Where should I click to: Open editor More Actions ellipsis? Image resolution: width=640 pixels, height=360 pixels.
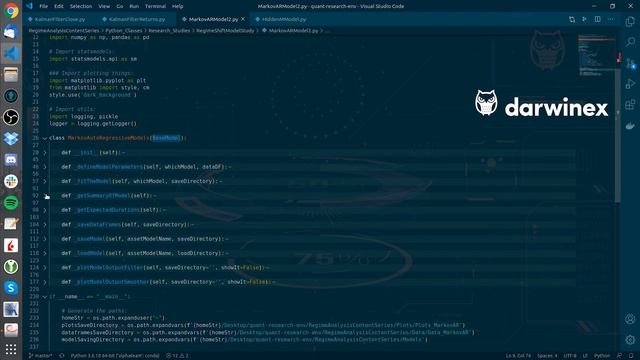611,19
